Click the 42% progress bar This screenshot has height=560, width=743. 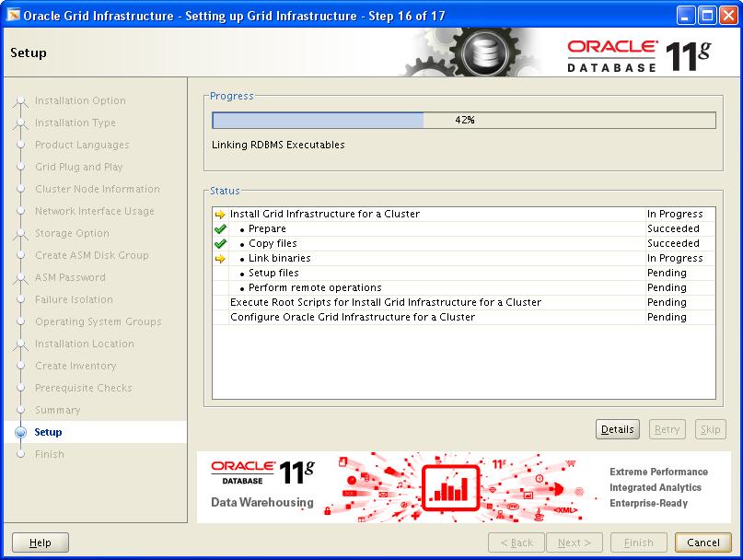(463, 120)
